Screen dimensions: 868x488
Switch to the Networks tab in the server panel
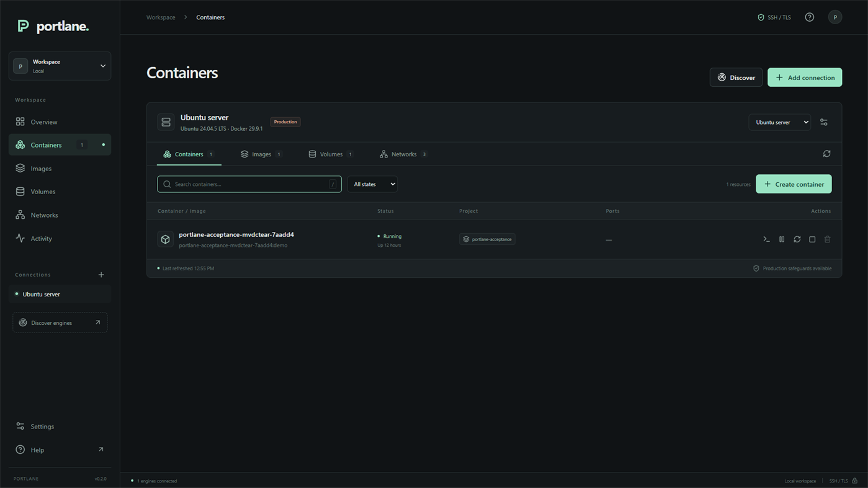(403, 154)
